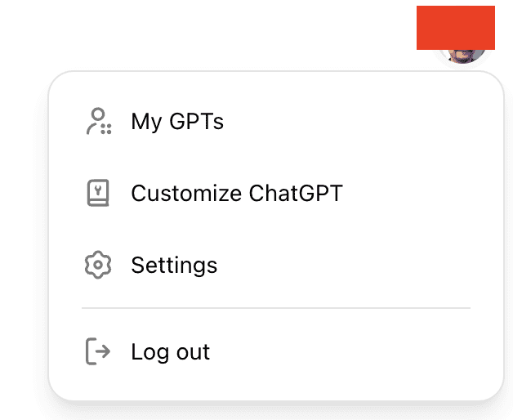Click the My GPTs person icon

click(99, 121)
